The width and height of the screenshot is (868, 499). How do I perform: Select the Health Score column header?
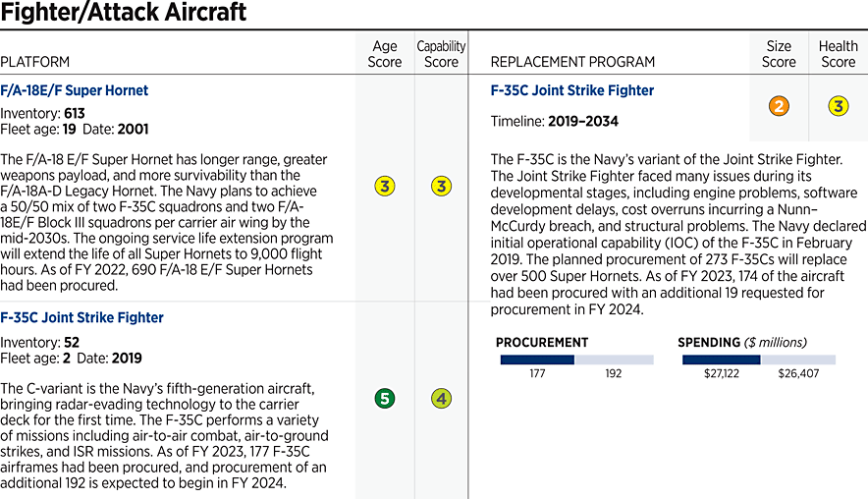pyautogui.click(x=838, y=54)
